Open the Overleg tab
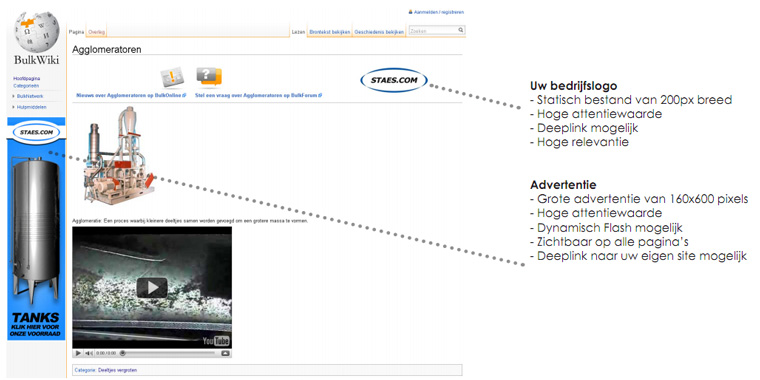The height and width of the screenshot is (380, 760). [x=96, y=32]
